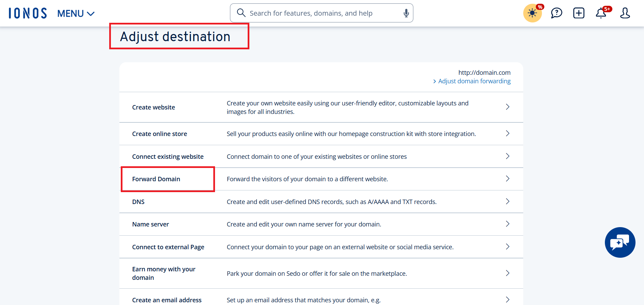Open the AI chat assistant bubble
Image resolution: width=644 pixels, height=305 pixels.
pyautogui.click(x=620, y=242)
